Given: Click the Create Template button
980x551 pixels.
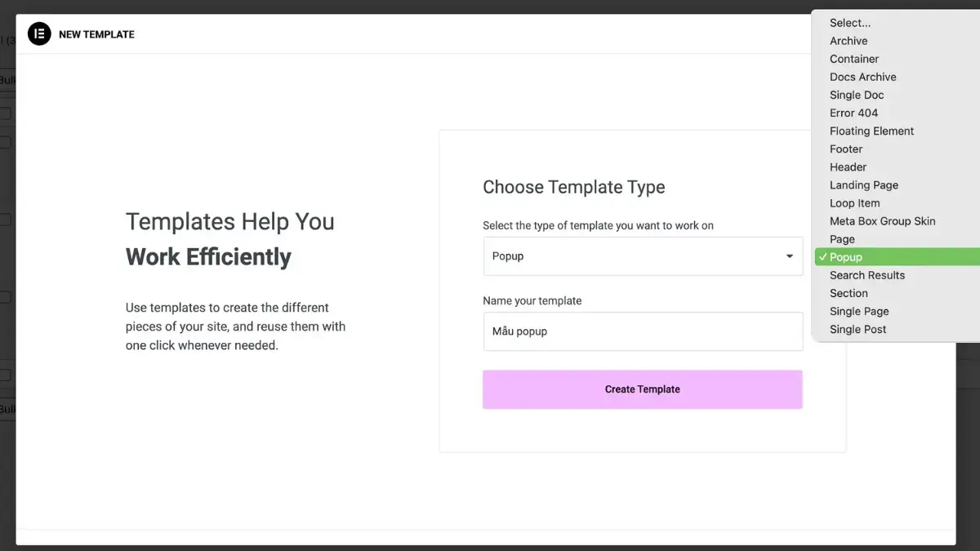Looking at the screenshot, I should [x=643, y=389].
